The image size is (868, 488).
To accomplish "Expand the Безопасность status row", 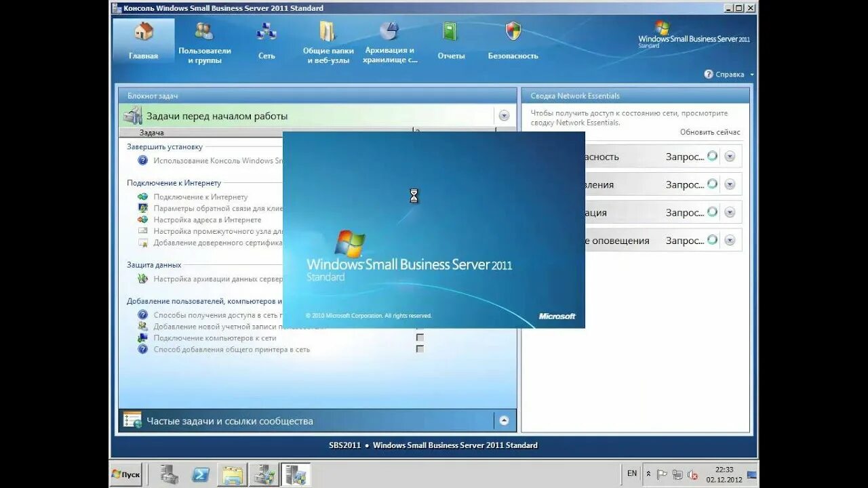I will [x=730, y=156].
